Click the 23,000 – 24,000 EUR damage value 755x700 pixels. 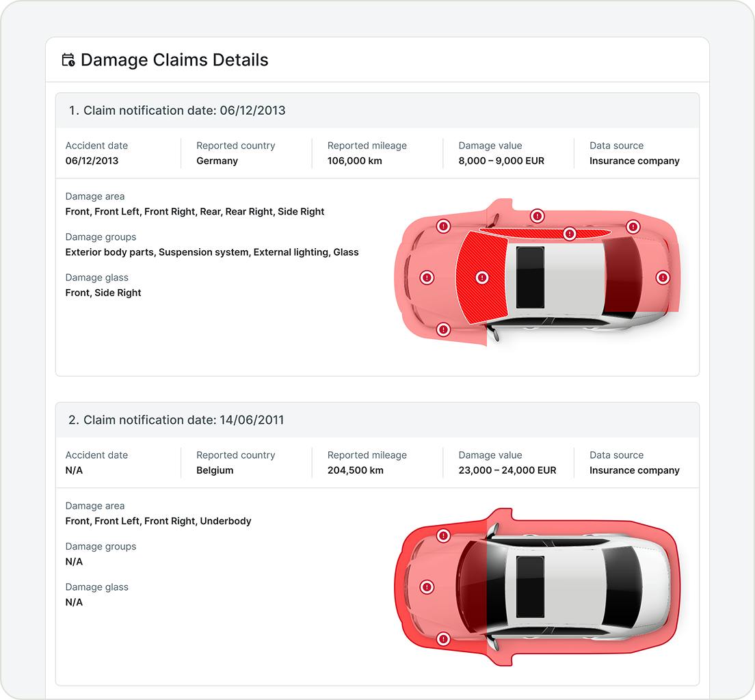[507, 471]
